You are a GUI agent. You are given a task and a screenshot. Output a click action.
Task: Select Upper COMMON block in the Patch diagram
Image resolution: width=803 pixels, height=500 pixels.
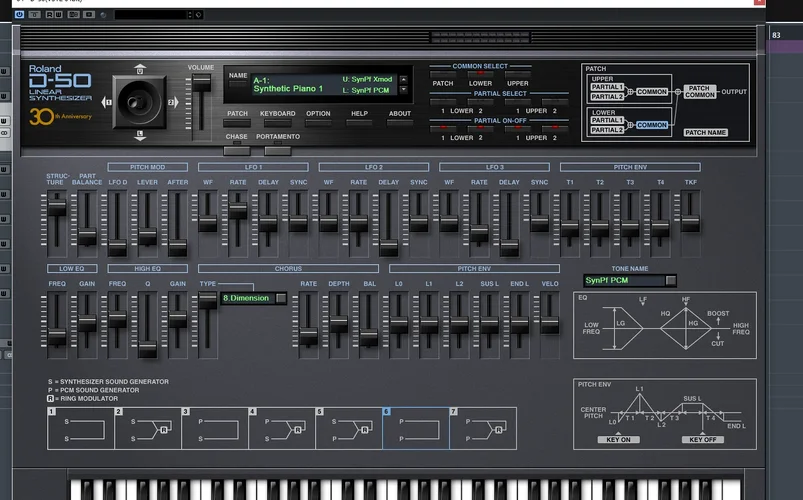tap(652, 92)
